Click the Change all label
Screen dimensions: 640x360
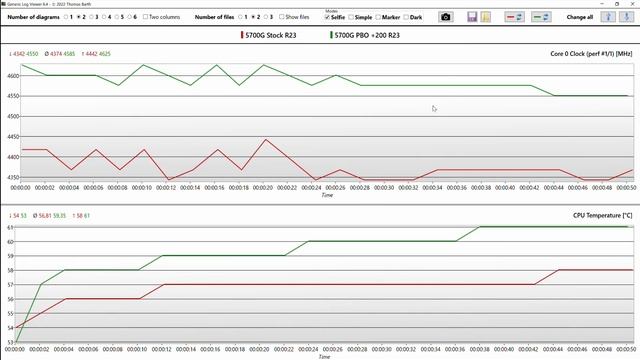(x=580, y=17)
